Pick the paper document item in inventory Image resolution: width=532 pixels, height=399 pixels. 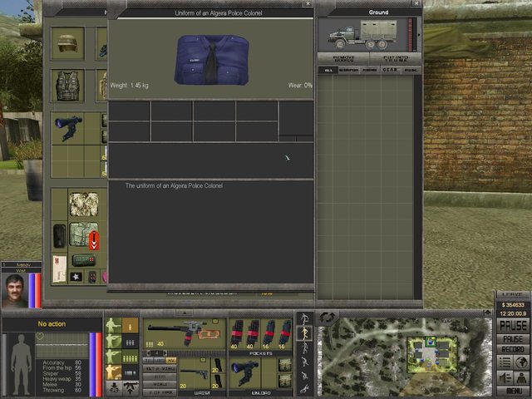pos(59,268)
